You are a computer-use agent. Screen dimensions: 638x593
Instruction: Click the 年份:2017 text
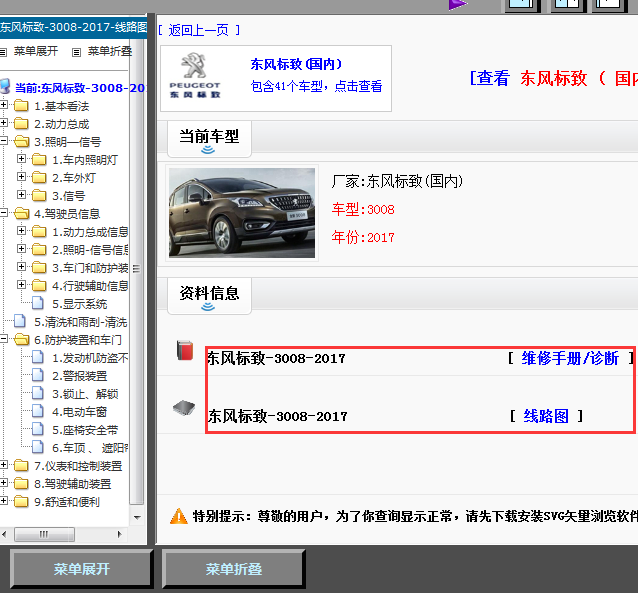coord(363,237)
